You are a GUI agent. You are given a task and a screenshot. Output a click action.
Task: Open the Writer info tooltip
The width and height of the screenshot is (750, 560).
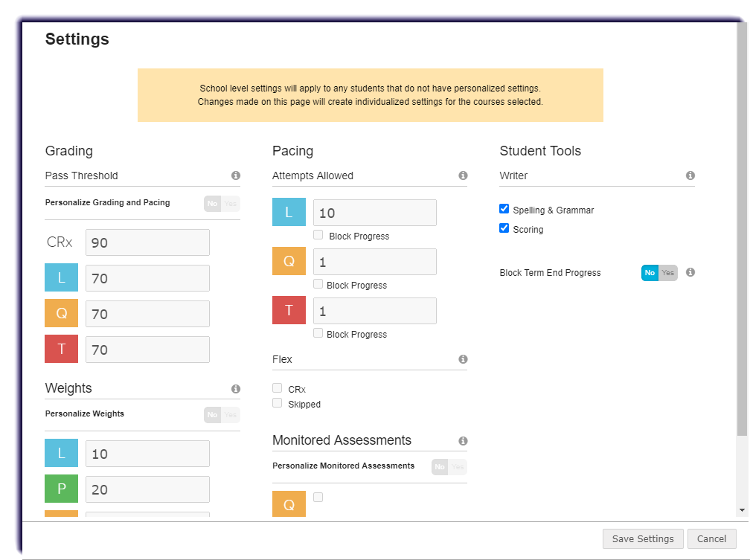pos(690,176)
